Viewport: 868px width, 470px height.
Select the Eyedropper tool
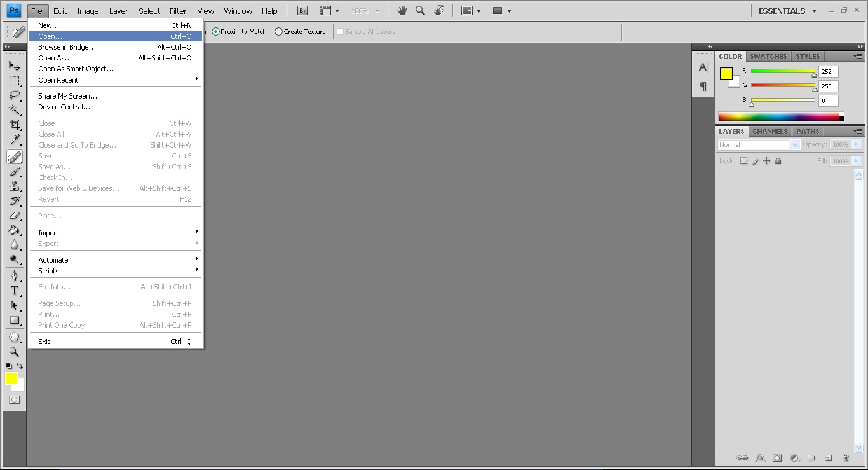(14, 139)
